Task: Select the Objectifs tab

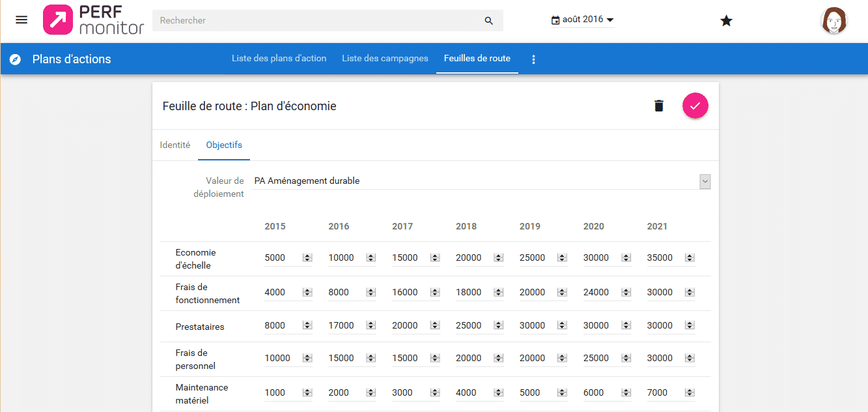Action: (224, 145)
